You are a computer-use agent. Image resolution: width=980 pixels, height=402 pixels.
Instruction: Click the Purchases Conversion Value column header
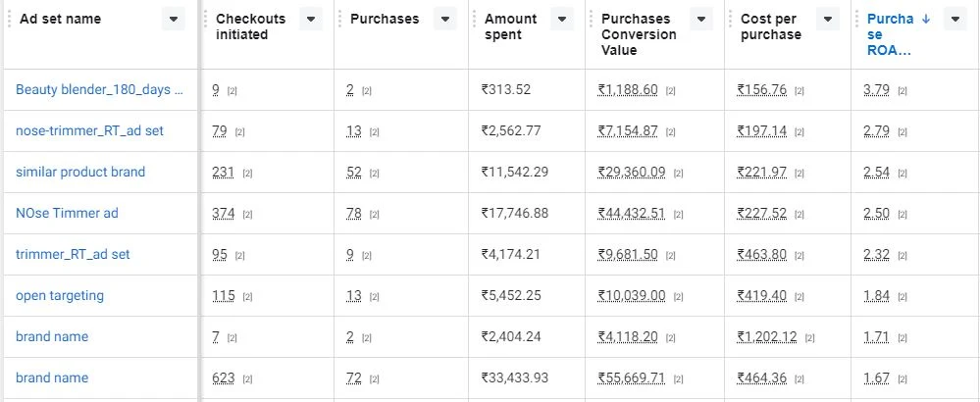[639, 34]
